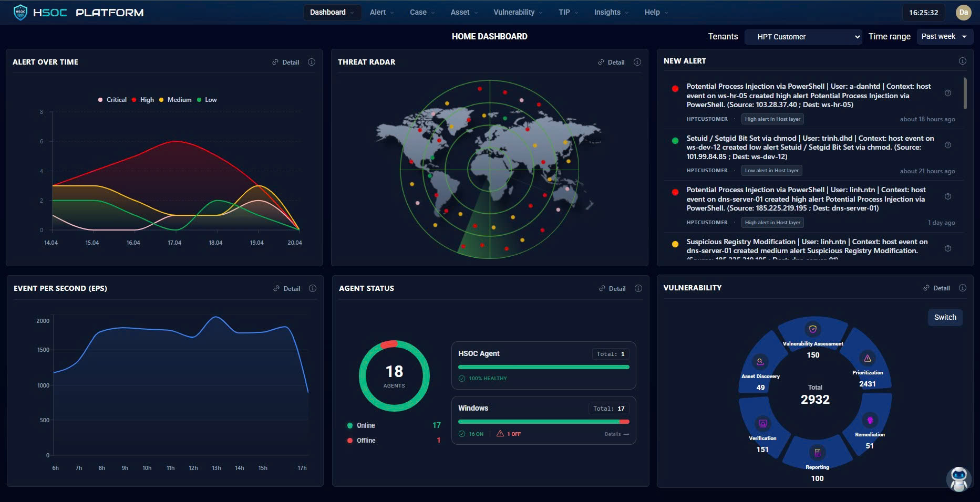
Task: Select the Asset Discovery icon in vulnerability wheel
Action: pos(760,362)
